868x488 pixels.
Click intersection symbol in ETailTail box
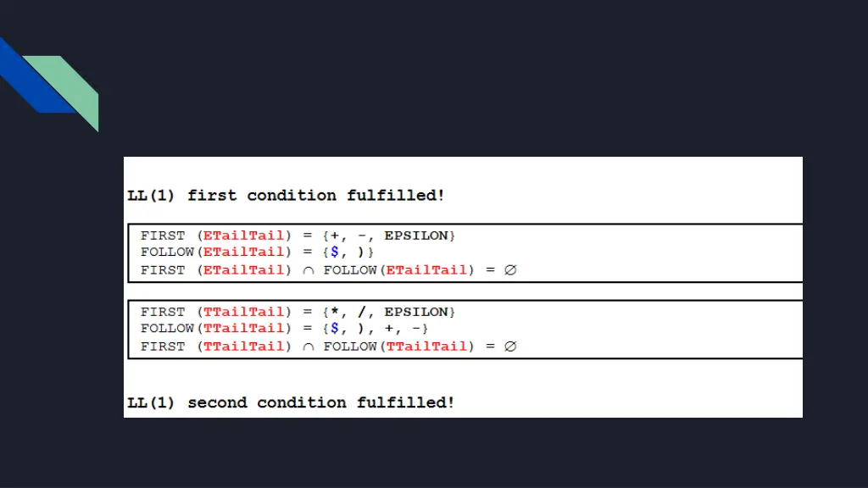(x=309, y=270)
